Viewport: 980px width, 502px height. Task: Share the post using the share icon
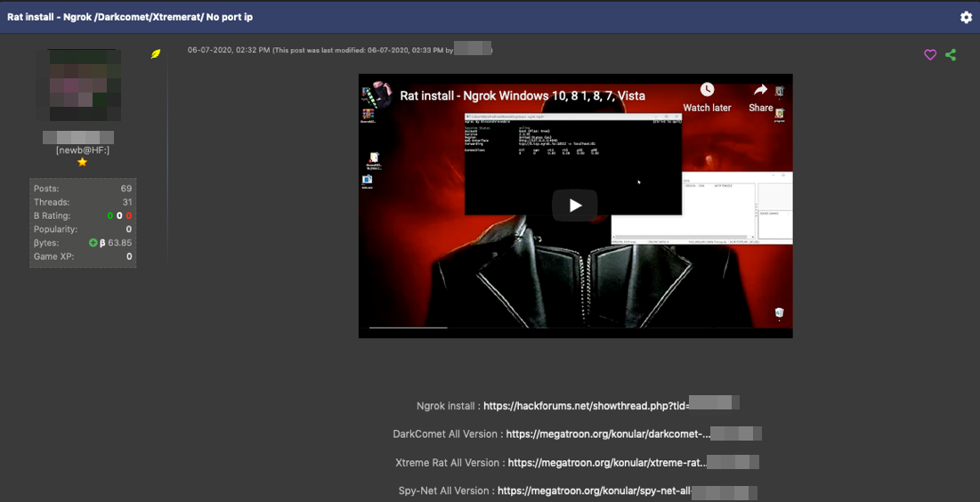(x=951, y=55)
